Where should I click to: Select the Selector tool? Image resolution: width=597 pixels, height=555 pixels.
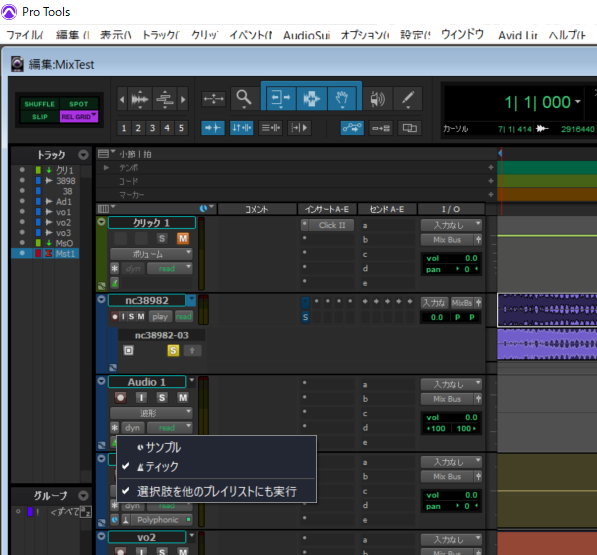pyautogui.click(x=311, y=99)
